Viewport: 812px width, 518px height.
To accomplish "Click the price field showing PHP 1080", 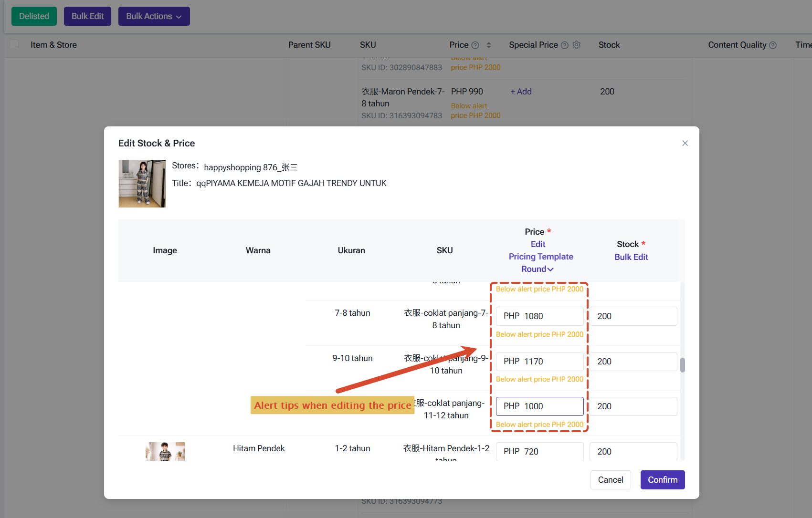I will pyautogui.click(x=539, y=316).
